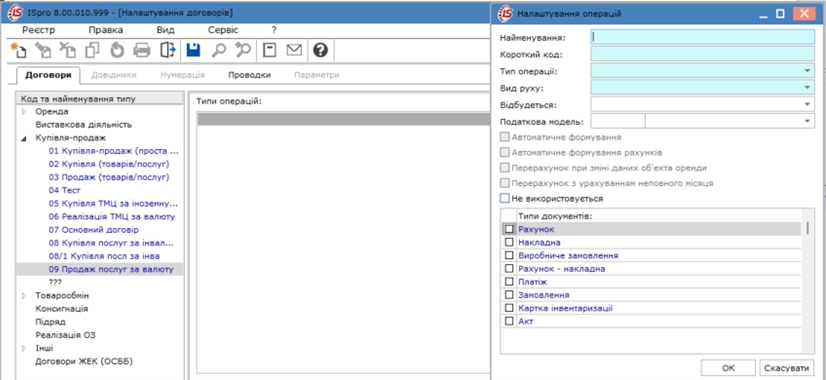Click the envelope message icon
The image size is (826, 380).
click(294, 50)
